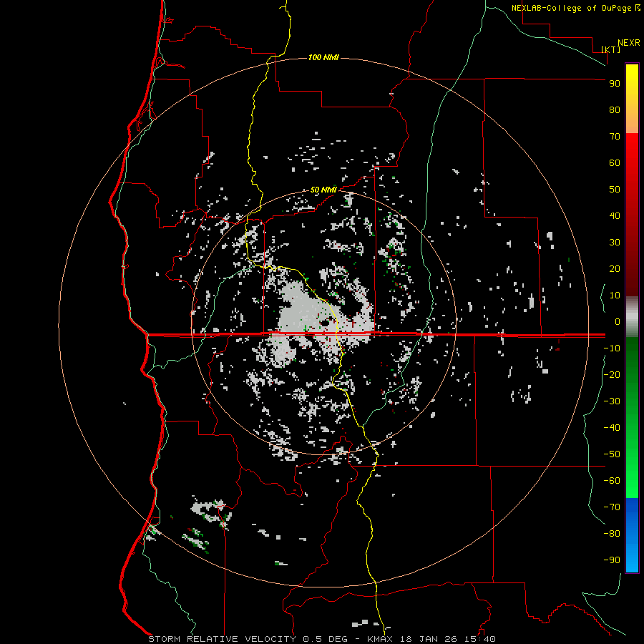Click the 70 tick label on velocity scale
The height and width of the screenshot is (644, 644).
pos(615,137)
